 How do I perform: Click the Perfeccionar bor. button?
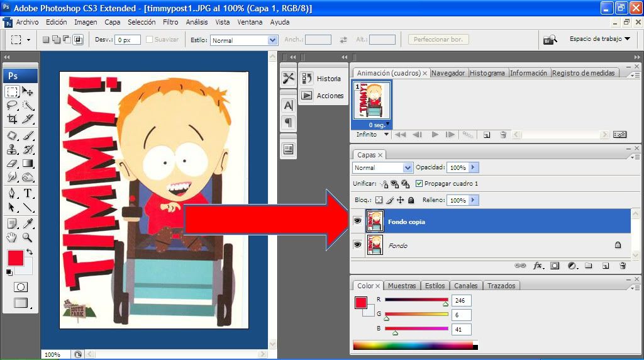(x=438, y=40)
